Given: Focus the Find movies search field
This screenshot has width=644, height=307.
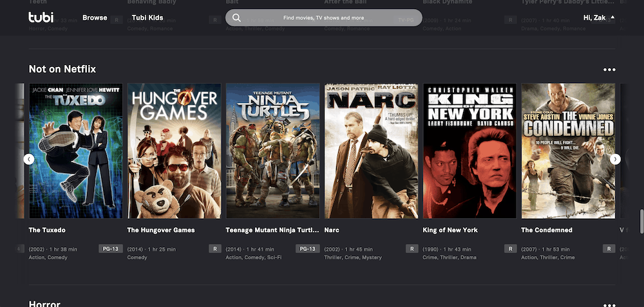Looking at the screenshot, I should click(x=324, y=17).
